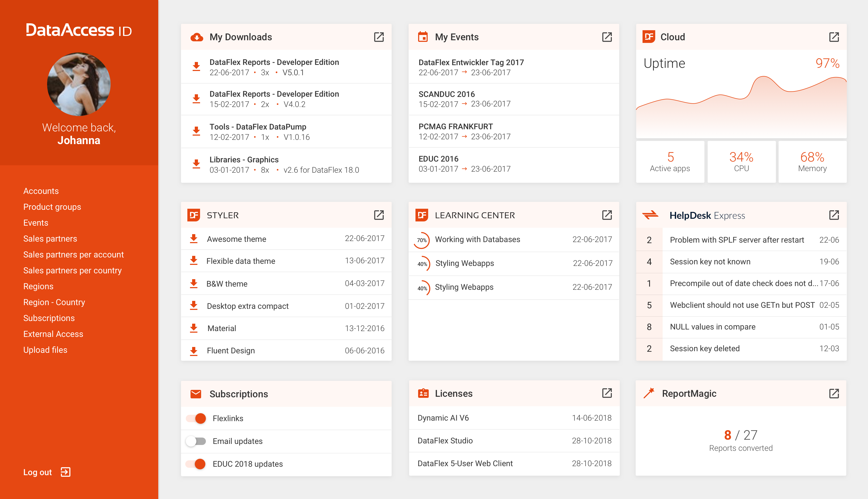Viewport: 868px width, 499px height.
Task: Click the Cloud DF logo icon
Action: (649, 37)
